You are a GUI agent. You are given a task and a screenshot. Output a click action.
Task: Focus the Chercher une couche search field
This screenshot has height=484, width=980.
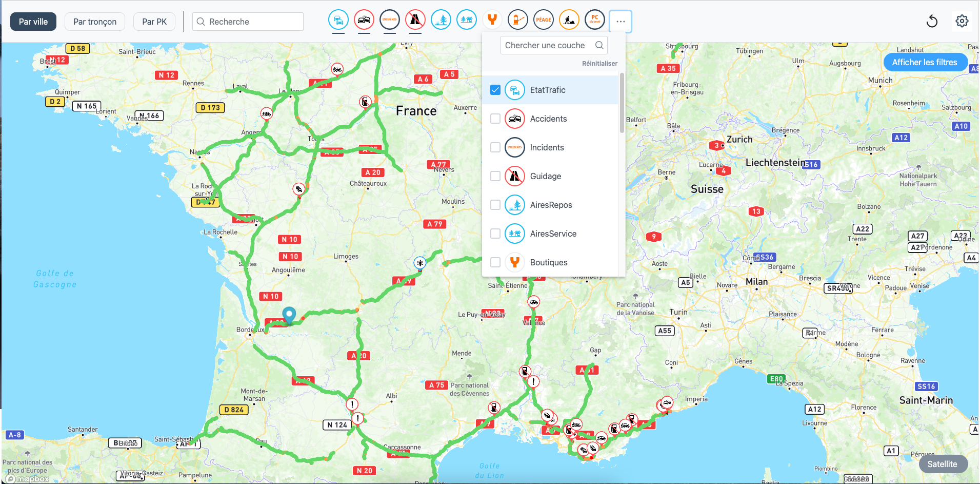coord(546,45)
